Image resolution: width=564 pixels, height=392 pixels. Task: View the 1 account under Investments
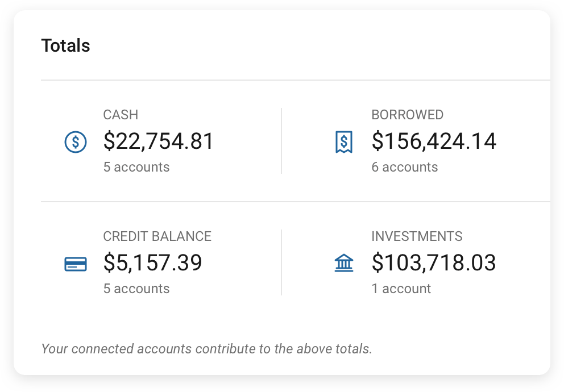tap(401, 289)
